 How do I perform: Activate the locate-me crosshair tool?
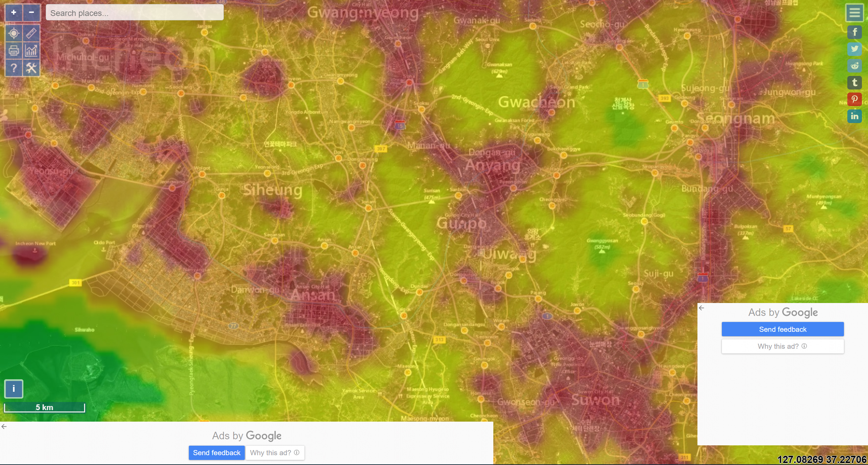(14, 33)
